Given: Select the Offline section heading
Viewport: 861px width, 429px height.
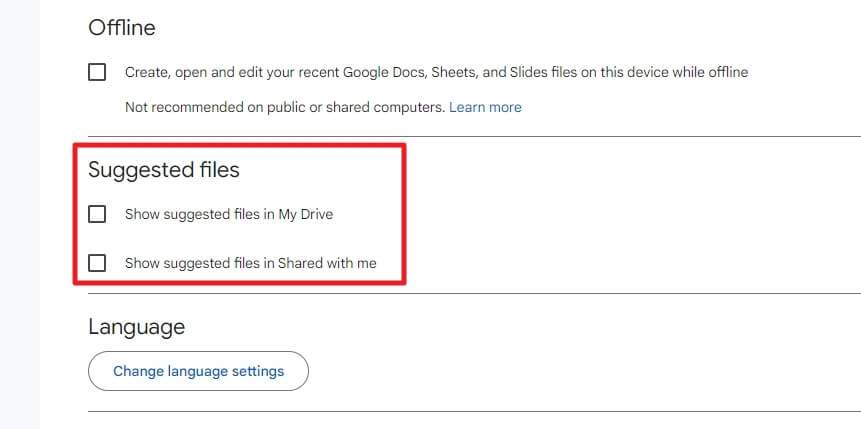Looking at the screenshot, I should pyautogui.click(x=122, y=27).
